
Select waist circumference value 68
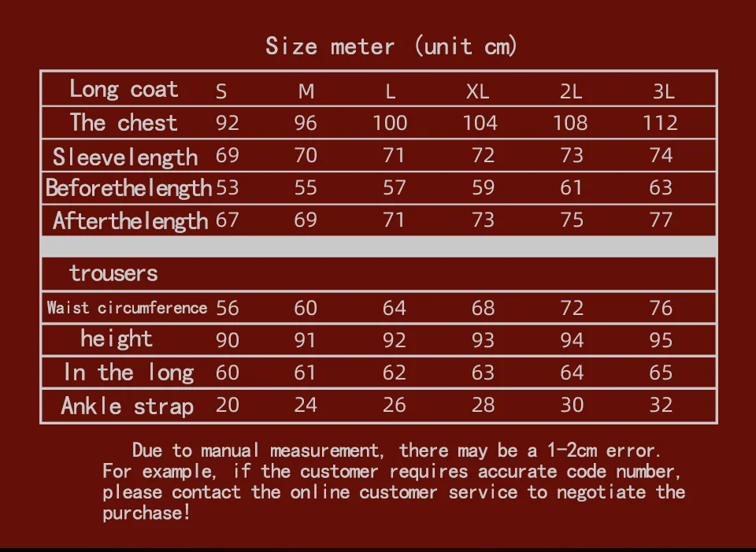pyautogui.click(x=483, y=308)
